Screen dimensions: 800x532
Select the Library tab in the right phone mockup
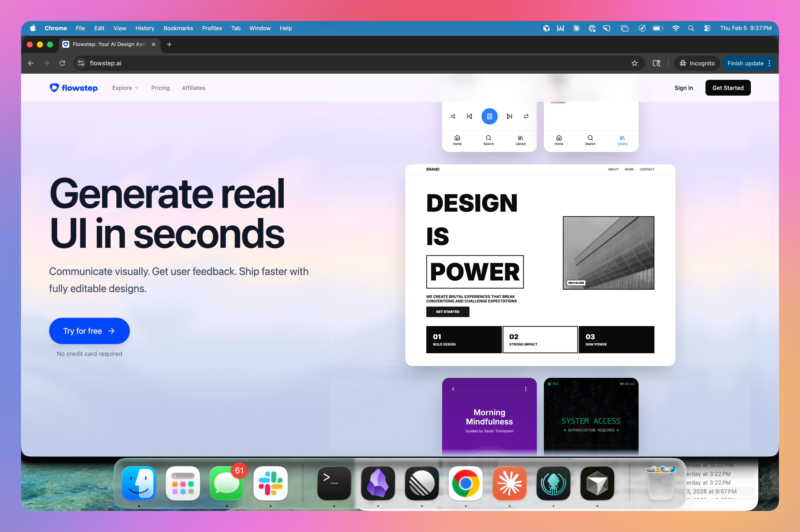click(622, 140)
